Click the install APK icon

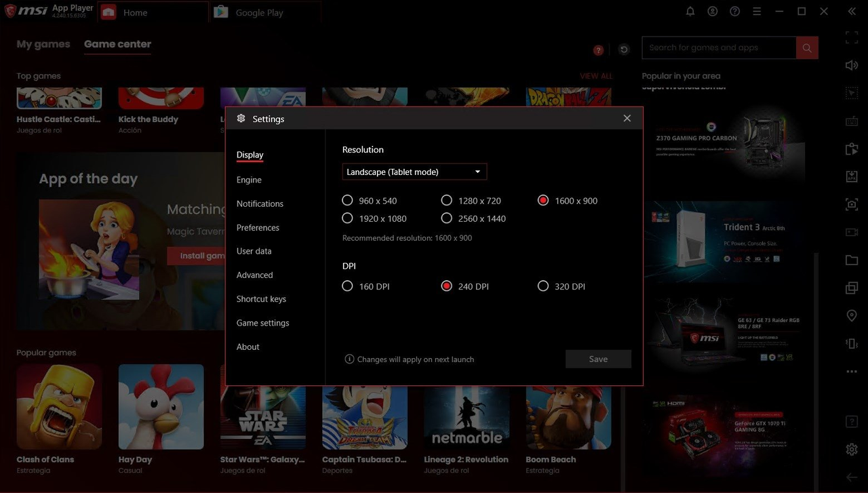(852, 176)
